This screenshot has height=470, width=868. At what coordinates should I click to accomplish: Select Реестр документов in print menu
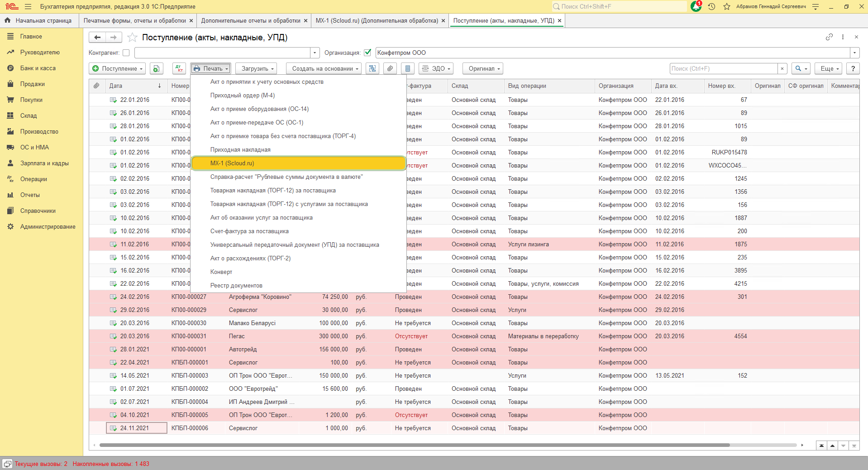299,286
